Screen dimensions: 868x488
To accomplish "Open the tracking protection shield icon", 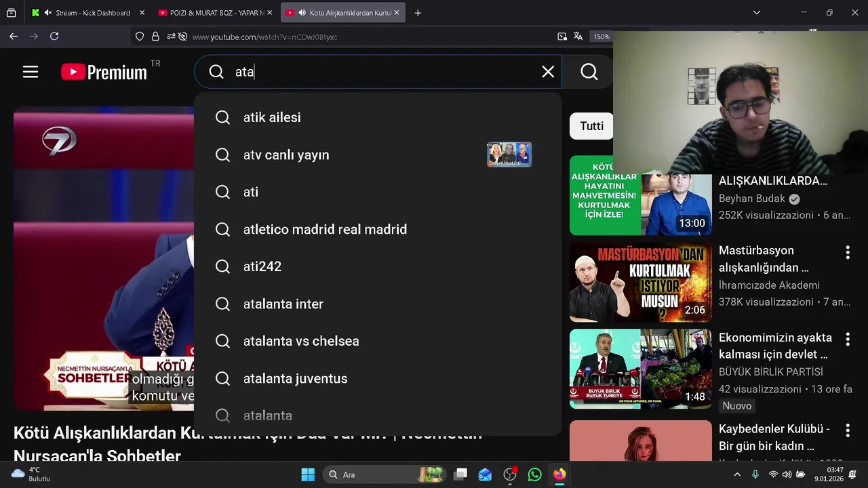I will pos(140,37).
